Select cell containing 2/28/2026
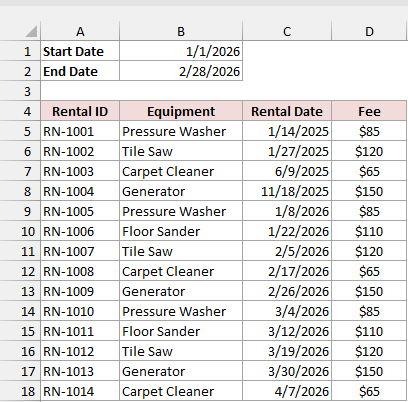This screenshot has width=408, height=402. (x=181, y=71)
